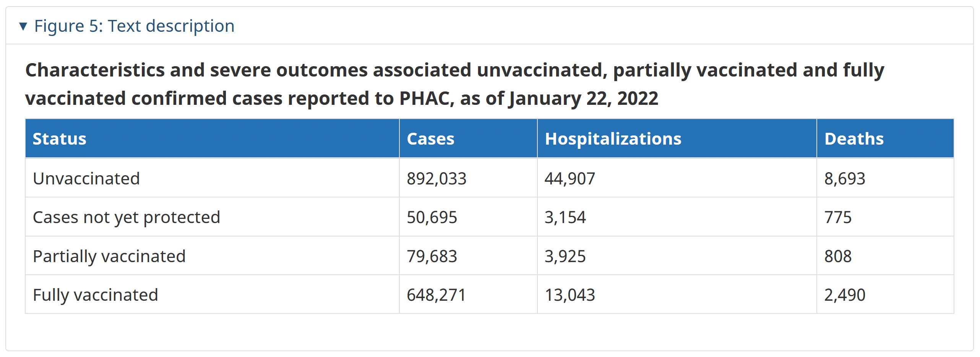Click the unvaccinated deaths value 8,693
The image size is (980, 357).
845,179
